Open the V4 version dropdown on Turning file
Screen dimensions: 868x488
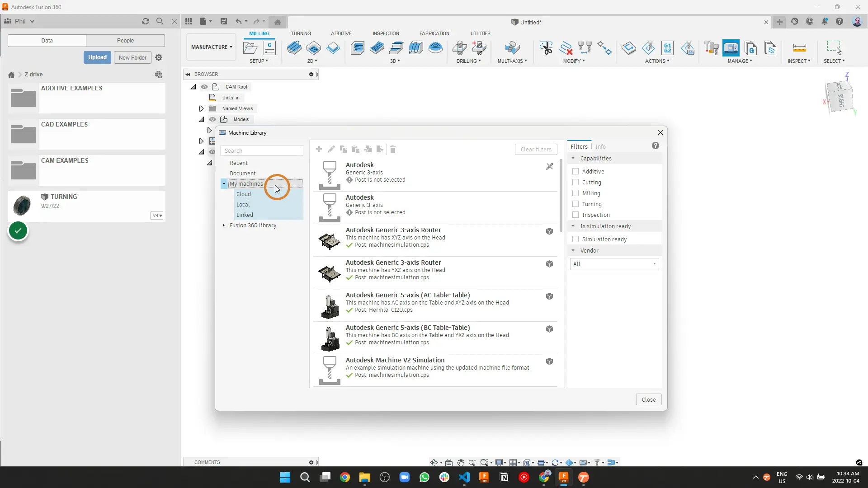click(157, 216)
